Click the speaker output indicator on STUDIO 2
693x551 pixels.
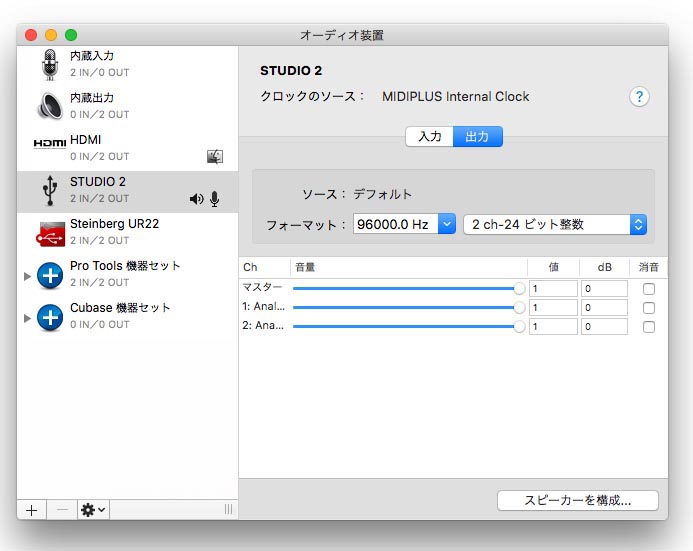pos(196,199)
